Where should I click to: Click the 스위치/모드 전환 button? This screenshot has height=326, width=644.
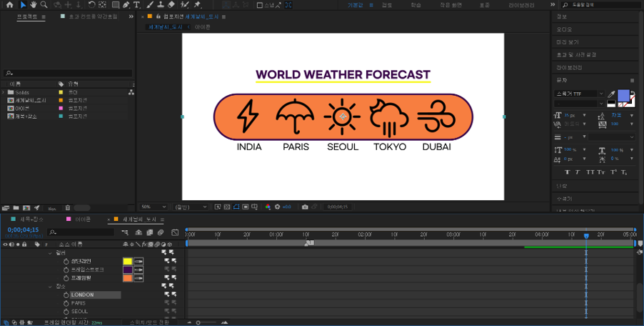[x=149, y=322]
